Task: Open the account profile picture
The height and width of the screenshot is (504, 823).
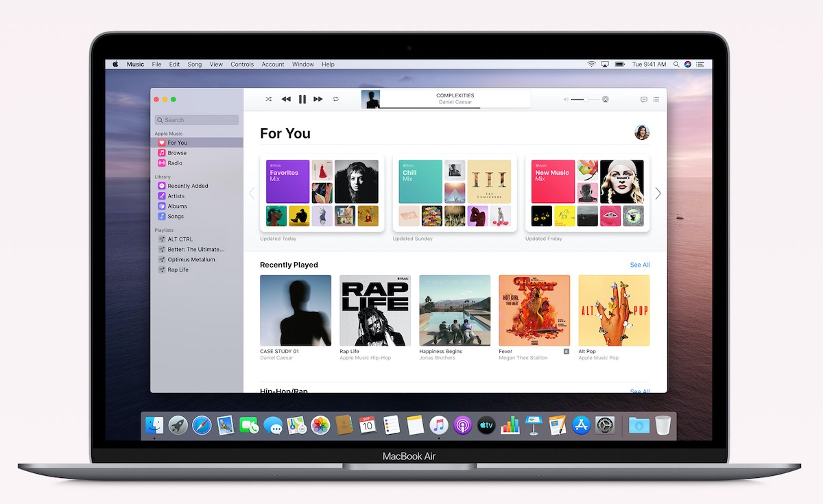Action: click(x=642, y=132)
